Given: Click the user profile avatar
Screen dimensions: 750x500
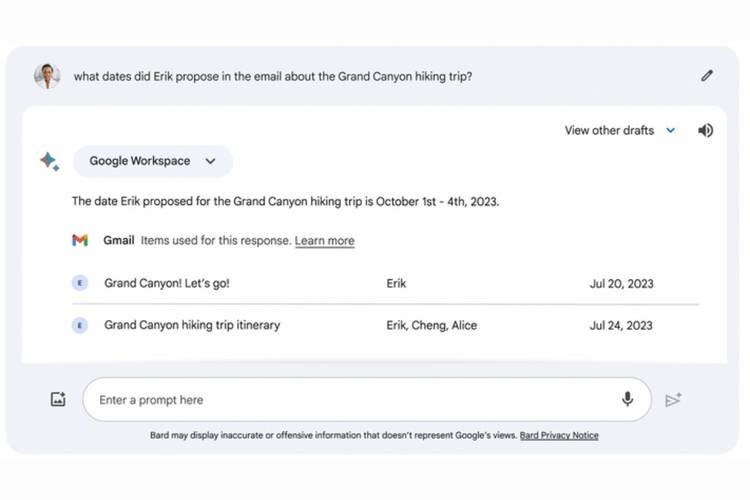Looking at the screenshot, I should coord(47,76).
